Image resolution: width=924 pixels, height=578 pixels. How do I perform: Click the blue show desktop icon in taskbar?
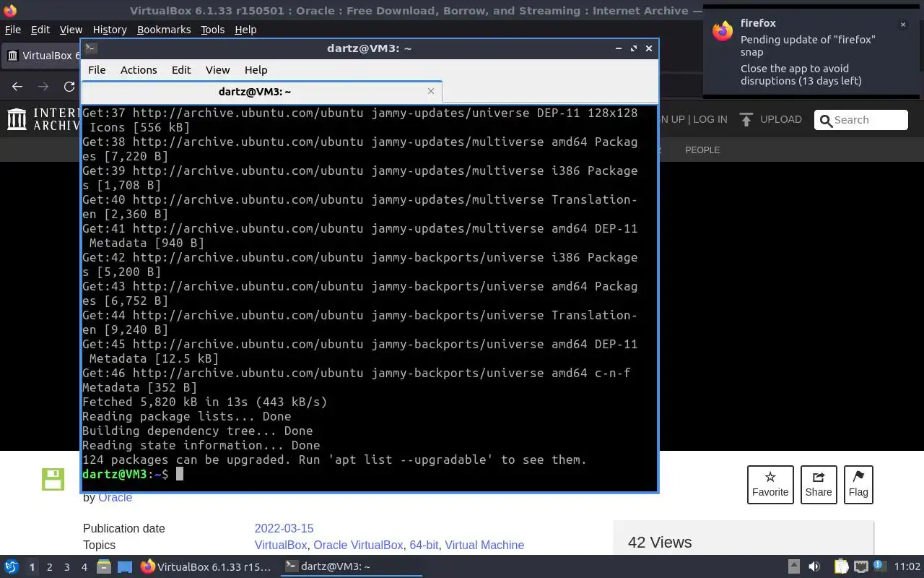click(x=125, y=567)
